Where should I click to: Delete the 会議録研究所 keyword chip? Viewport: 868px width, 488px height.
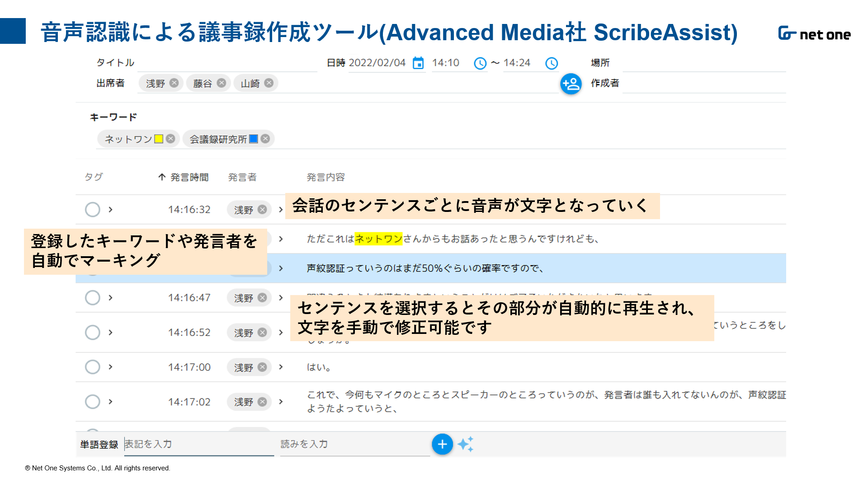(265, 139)
